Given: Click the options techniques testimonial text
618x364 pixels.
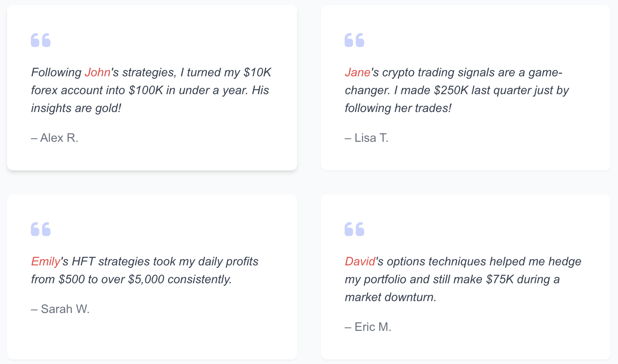Looking at the screenshot, I should click(x=463, y=279).
